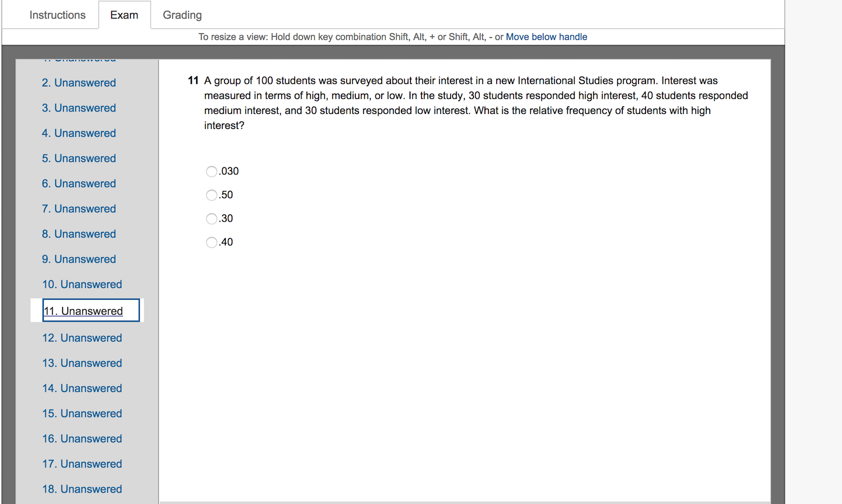Image resolution: width=842 pixels, height=504 pixels.
Task: Go to question 10 Unanswered
Action: pos(82,284)
